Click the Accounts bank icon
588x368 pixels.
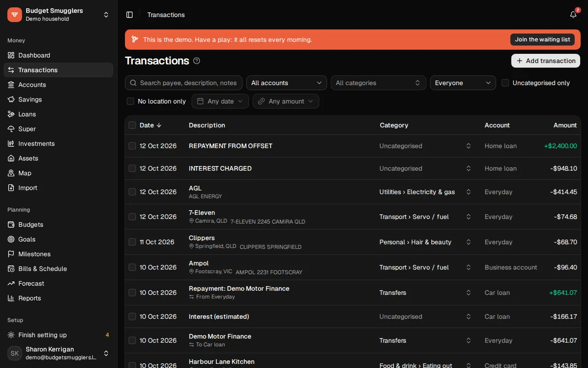point(11,85)
